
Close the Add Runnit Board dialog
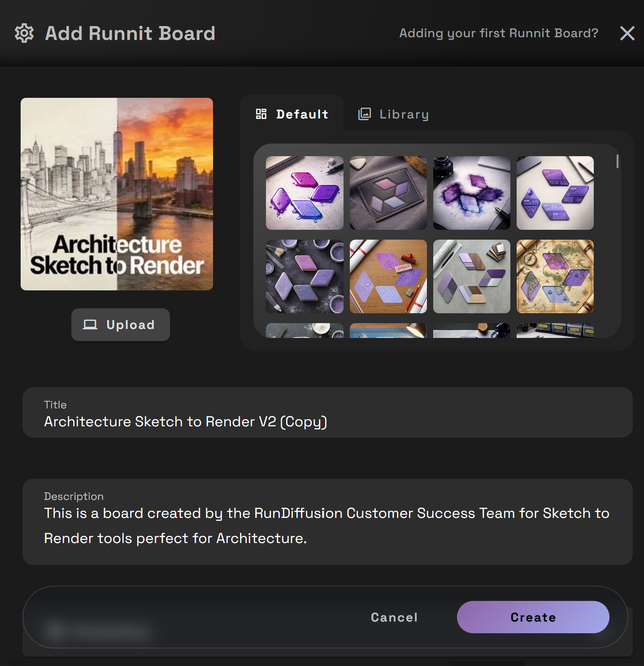click(627, 33)
